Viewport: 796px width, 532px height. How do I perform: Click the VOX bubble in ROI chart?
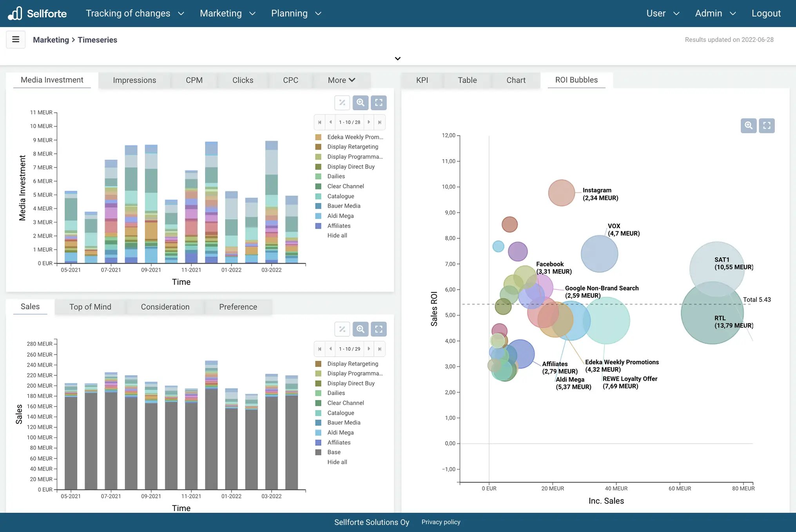[599, 254]
